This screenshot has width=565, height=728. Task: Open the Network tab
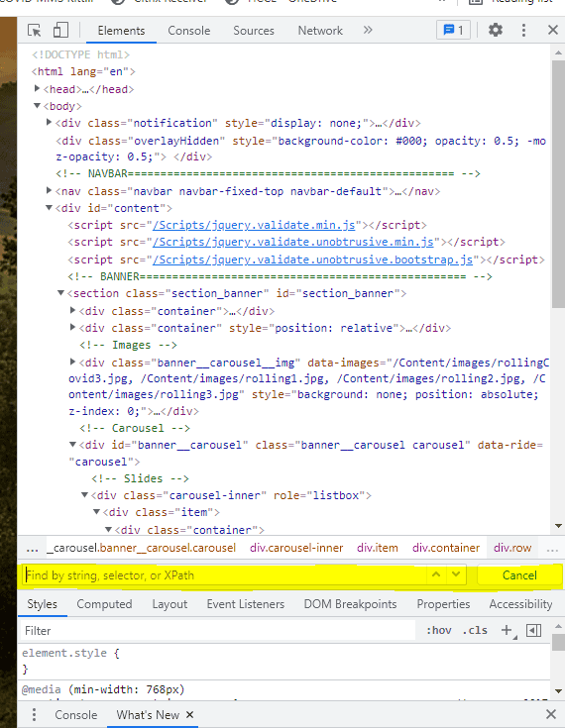coord(320,31)
